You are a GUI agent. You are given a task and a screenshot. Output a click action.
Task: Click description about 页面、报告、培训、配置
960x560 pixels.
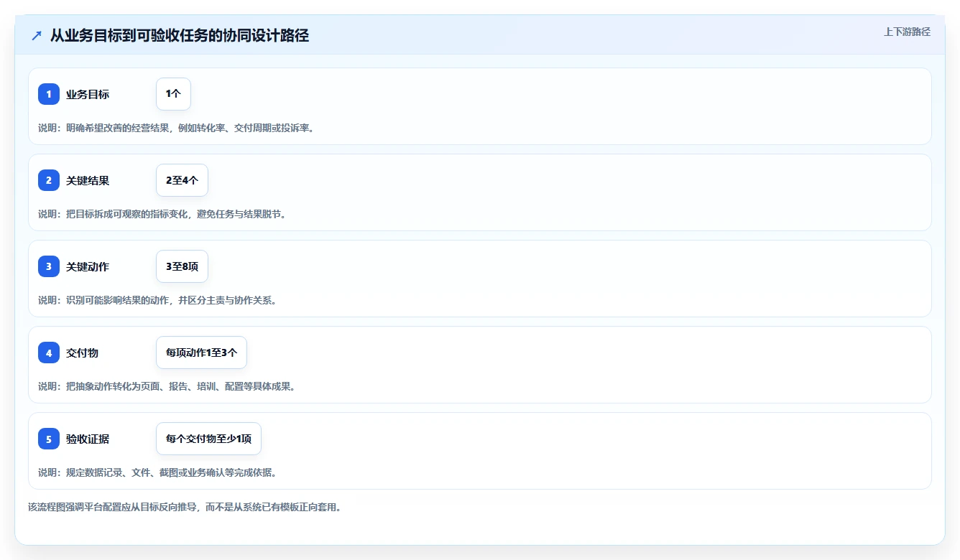click(x=167, y=386)
